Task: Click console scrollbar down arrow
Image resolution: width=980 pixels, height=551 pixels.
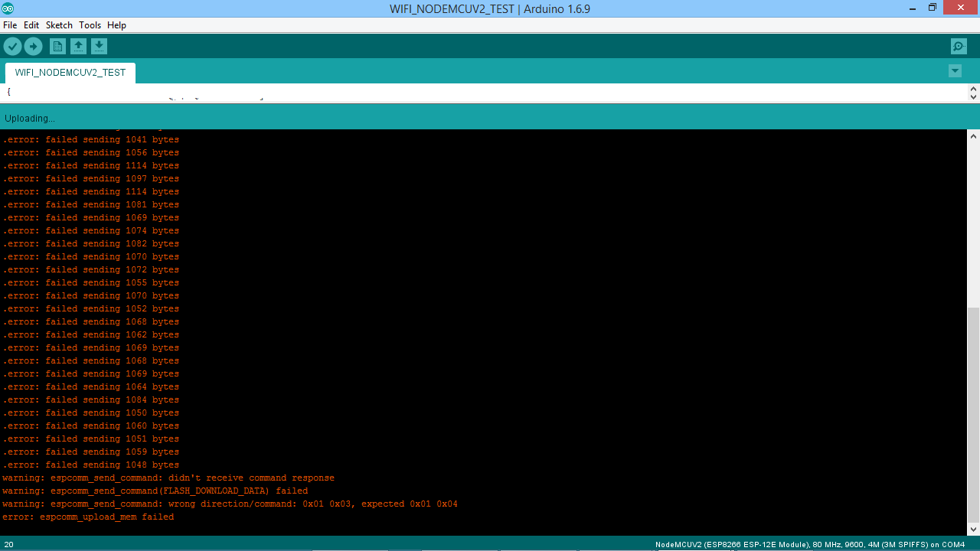Action: (x=973, y=529)
